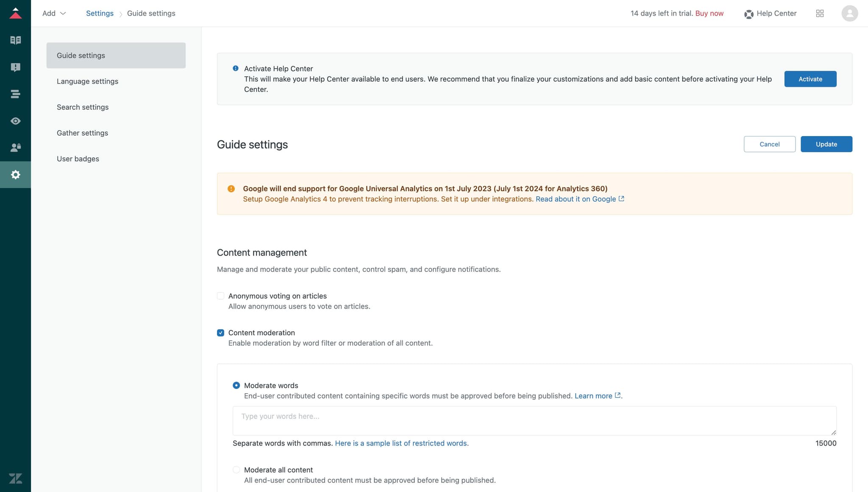Open the Zendesk product switcher grid icon
This screenshot has height=492, width=868.
tap(820, 13)
